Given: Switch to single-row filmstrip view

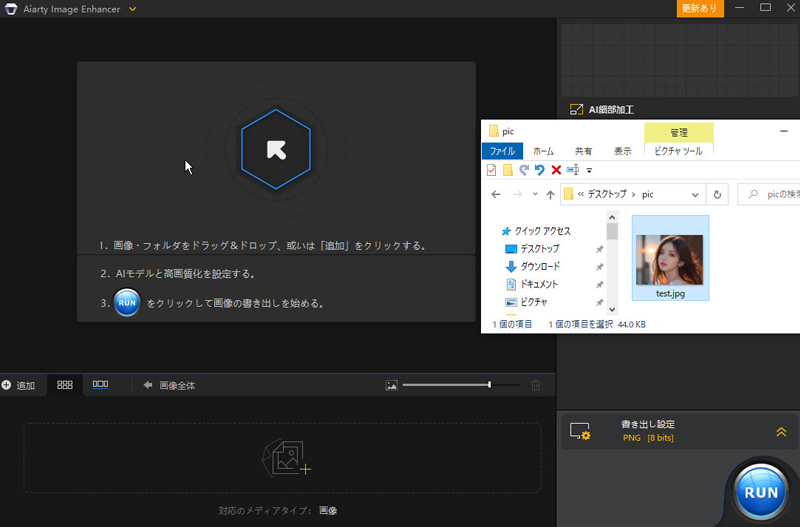Looking at the screenshot, I should (100, 385).
